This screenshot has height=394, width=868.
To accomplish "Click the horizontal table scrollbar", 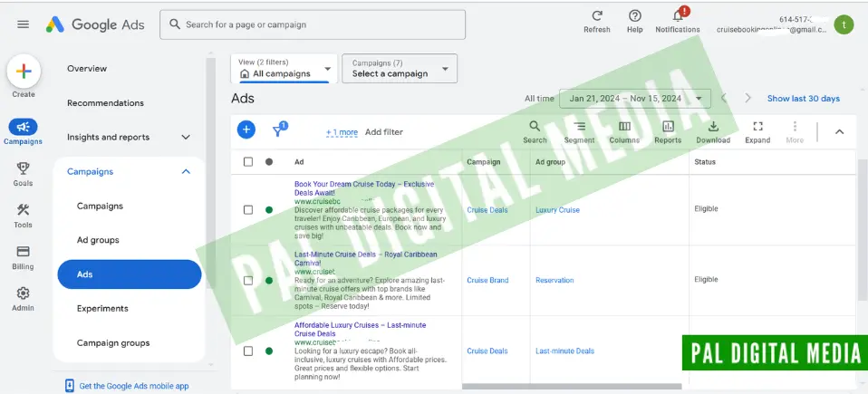I will click(x=572, y=387).
